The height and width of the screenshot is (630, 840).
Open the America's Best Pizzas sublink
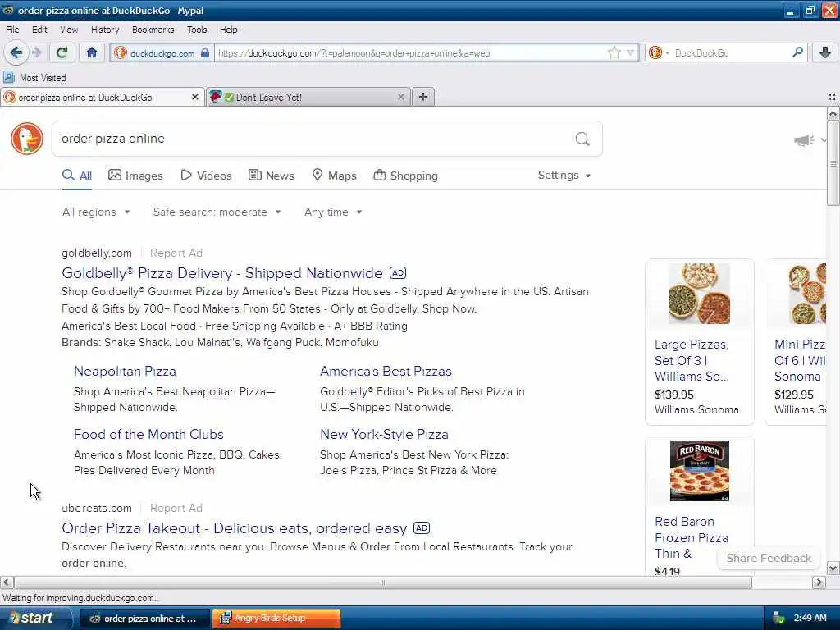click(x=386, y=372)
